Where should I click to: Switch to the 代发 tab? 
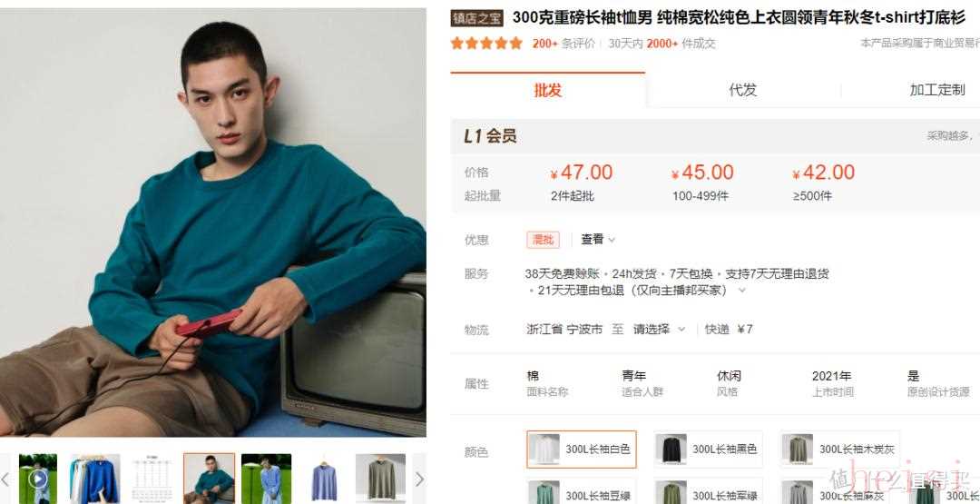click(x=742, y=90)
